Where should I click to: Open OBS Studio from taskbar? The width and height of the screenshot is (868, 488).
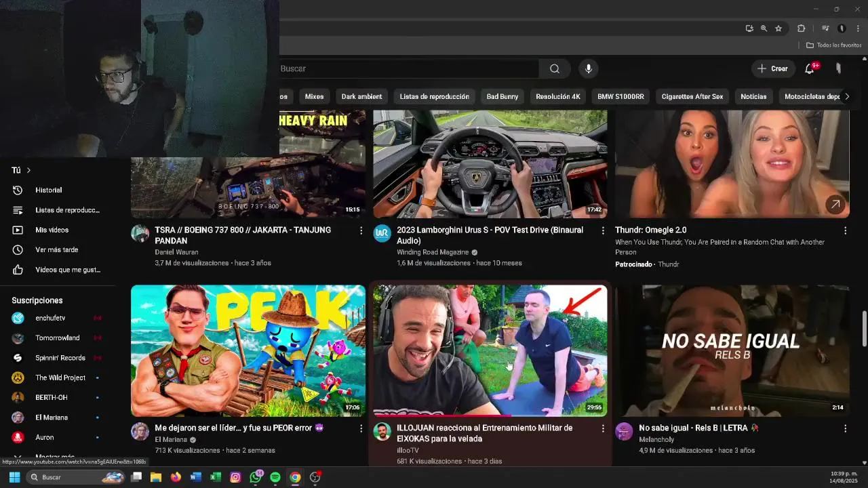click(x=315, y=477)
